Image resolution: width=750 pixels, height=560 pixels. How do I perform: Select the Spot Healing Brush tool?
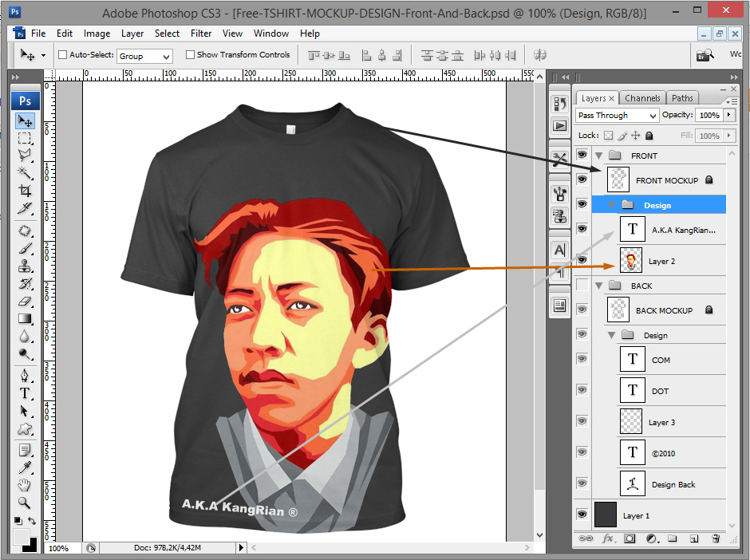[x=25, y=231]
